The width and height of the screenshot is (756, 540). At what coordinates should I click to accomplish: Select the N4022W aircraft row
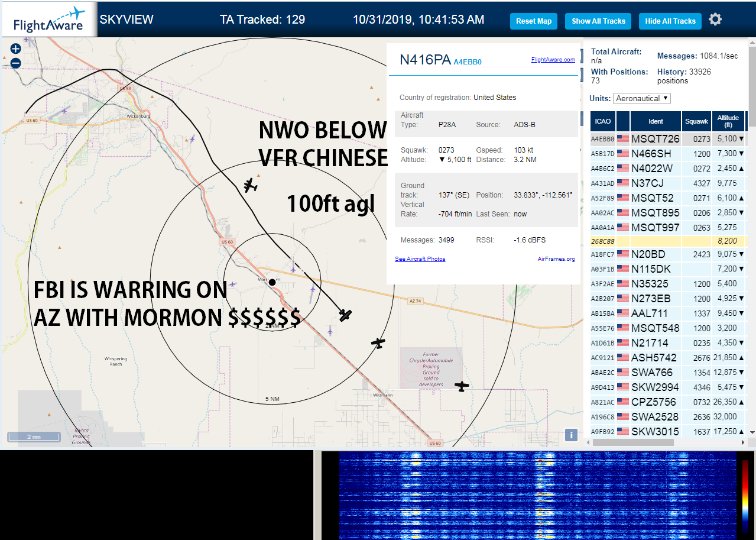(x=668, y=168)
